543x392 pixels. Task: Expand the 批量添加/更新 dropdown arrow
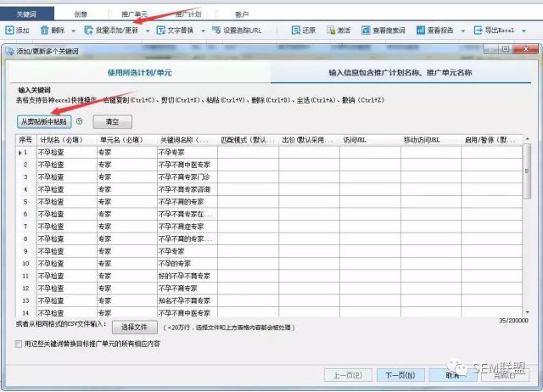pyautogui.click(x=148, y=31)
